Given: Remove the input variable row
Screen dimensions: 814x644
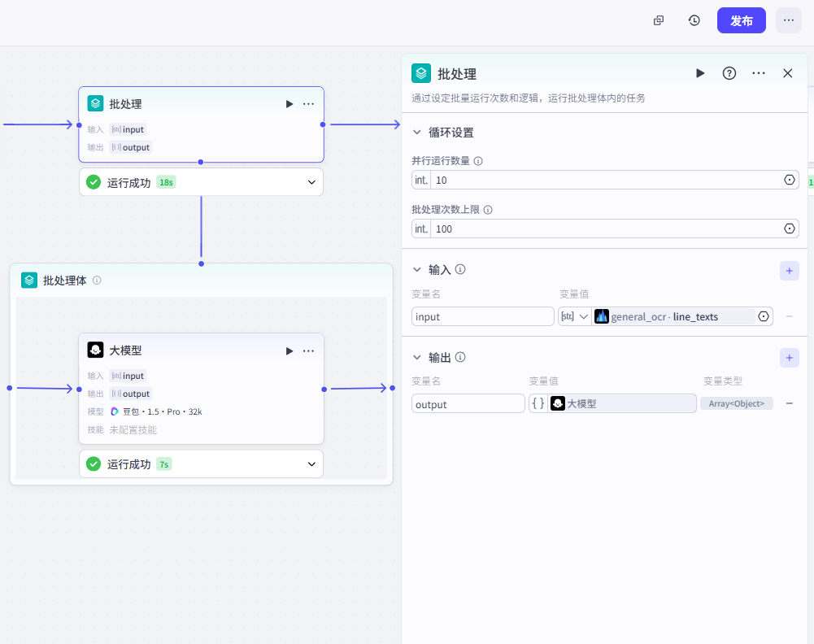Looking at the screenshot, I should [x=789, y=316].
